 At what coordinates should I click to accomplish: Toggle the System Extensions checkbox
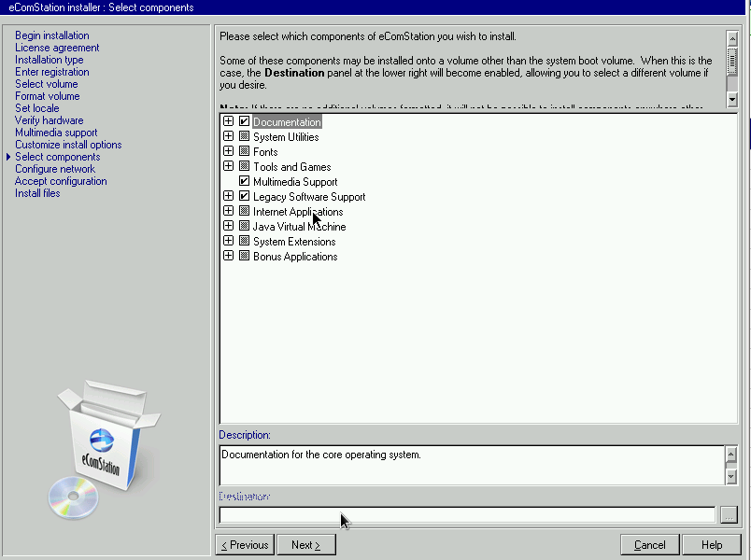[245, 241]
